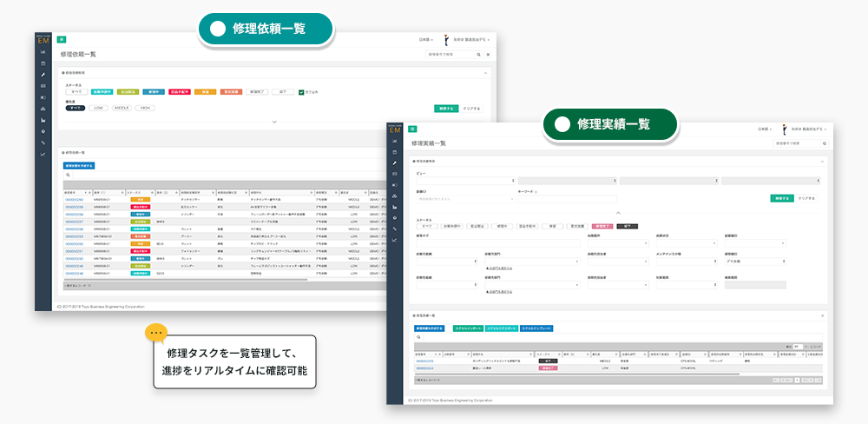Open the 日本語 language dropdown in the left window
The image size is (868, 424).
[425, 40]
